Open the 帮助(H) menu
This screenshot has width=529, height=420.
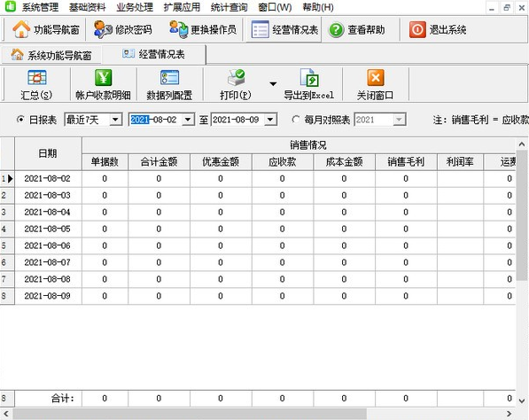(x=318, y=7)
